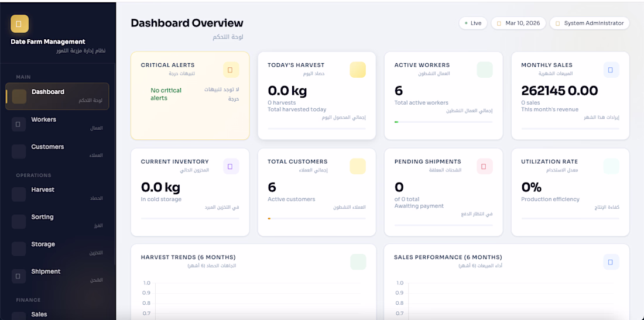Click the Active Workers progress bar
Image resolution: width=644 pixels, height=320 pixels.
443,122
